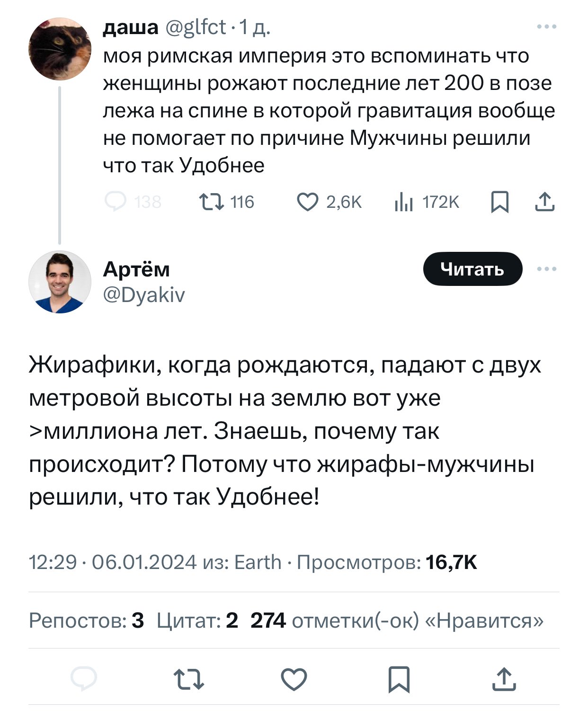Open three-dot menu next to Читать button
The width and height of the screenshot is (588, 711).
click(x=547, y=269)
